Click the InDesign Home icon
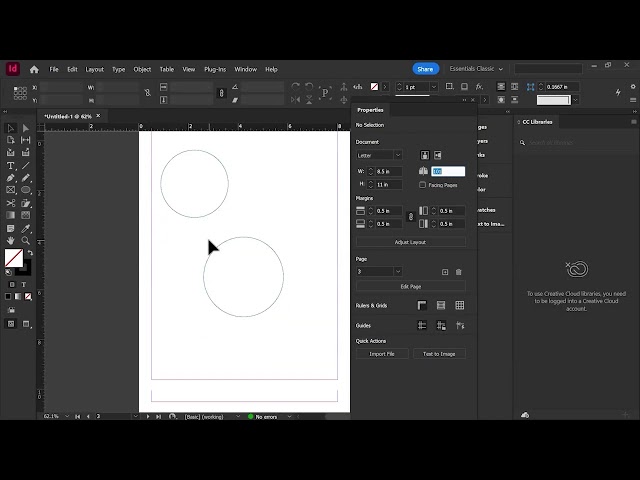 tap(34, 69)
